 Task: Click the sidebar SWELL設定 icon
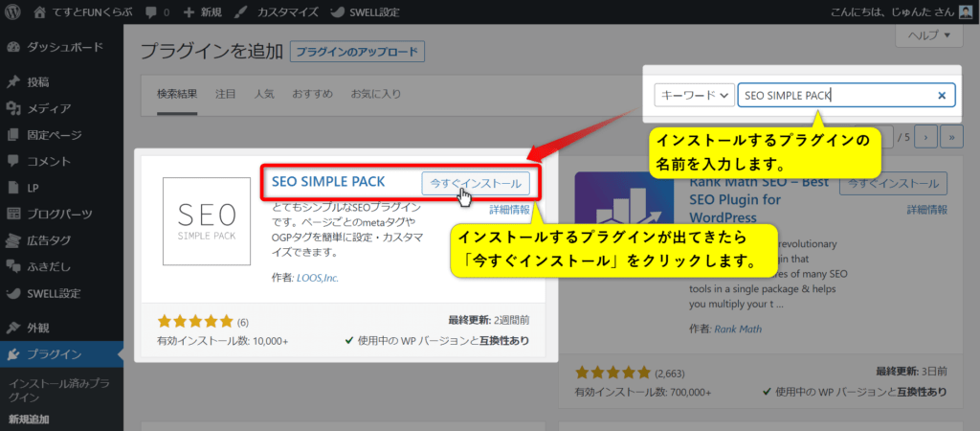pyautogui.click(x=13, y=293)
